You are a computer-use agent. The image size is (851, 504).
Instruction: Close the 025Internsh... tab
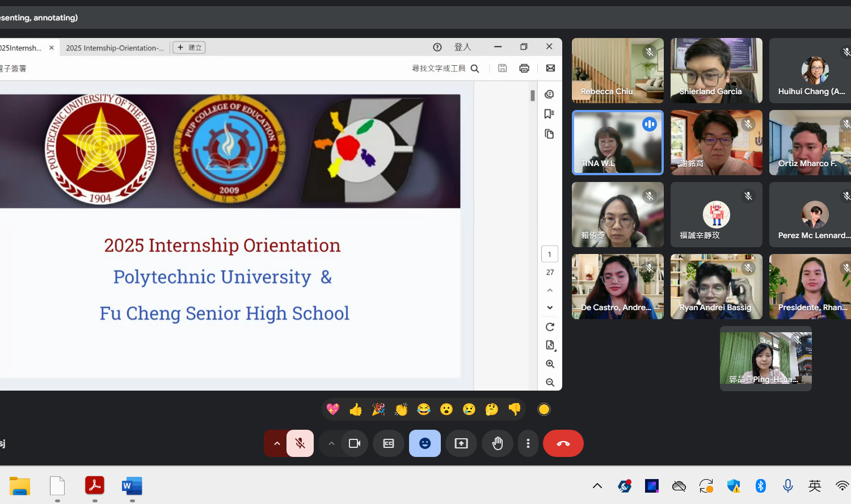tap(52, 48)
